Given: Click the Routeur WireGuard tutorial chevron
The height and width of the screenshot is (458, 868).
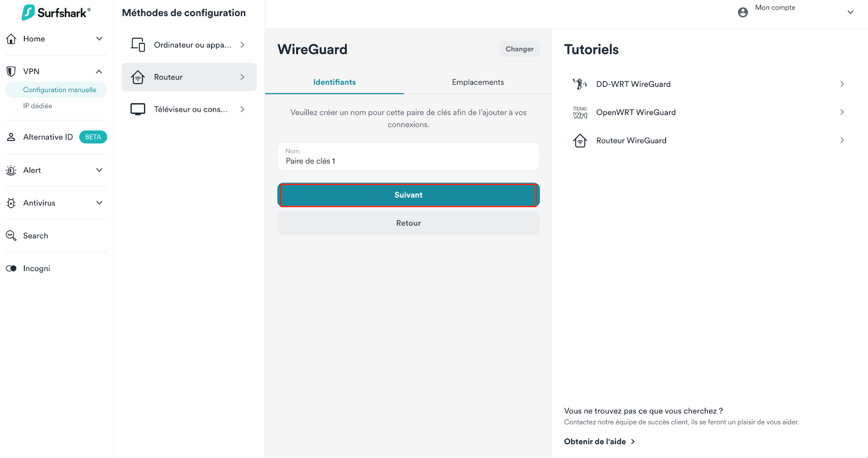Looking at the screenshot, I should coord(842,140).
